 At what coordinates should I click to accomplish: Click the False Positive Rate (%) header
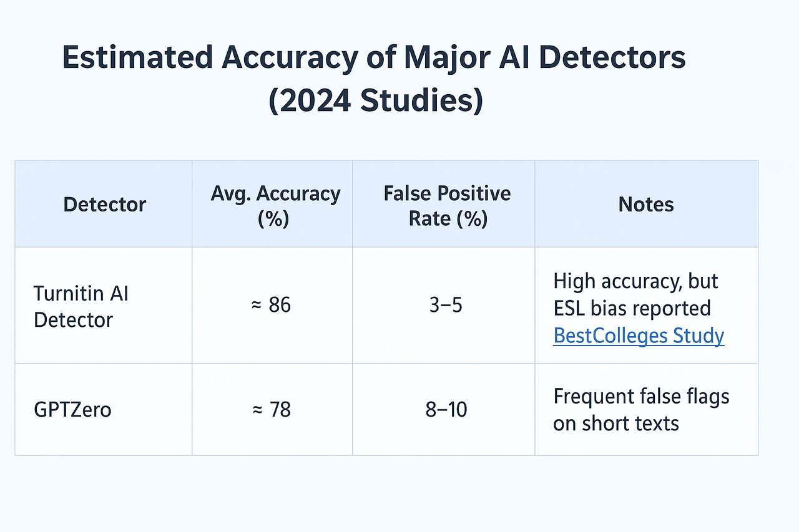447,205
